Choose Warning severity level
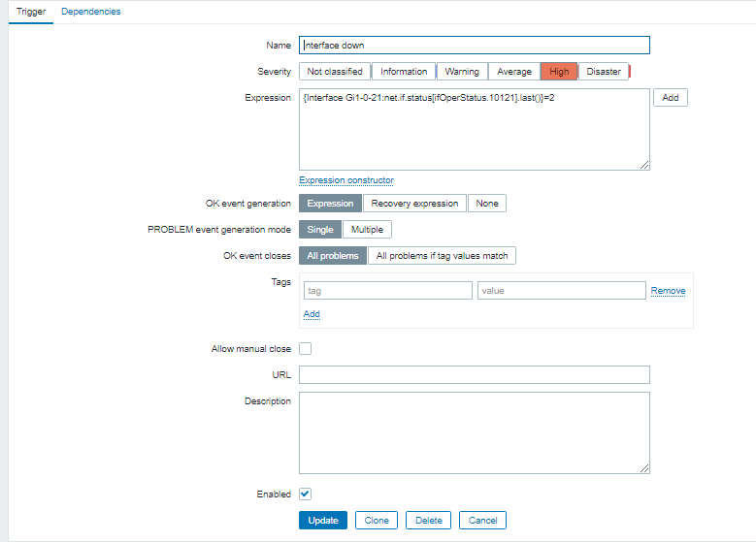The image size is (756, 542). [x=462, y=71]
